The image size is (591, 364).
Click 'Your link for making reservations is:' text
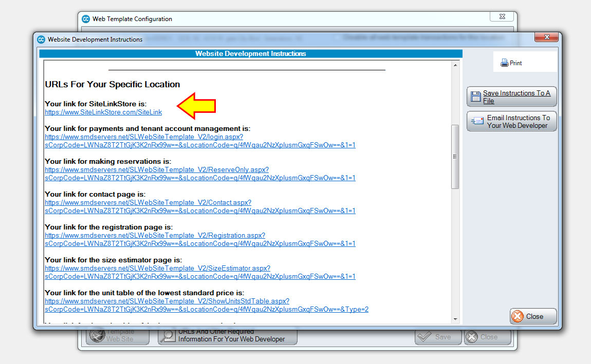[108, 162]
